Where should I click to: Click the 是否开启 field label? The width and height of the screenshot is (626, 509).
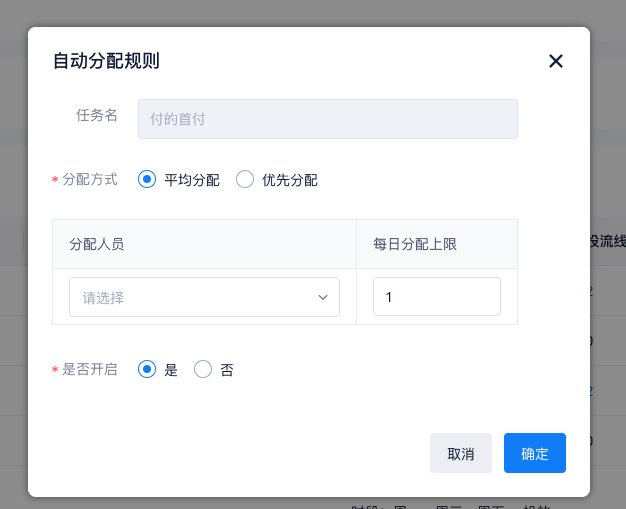click(x=89, y=369)
